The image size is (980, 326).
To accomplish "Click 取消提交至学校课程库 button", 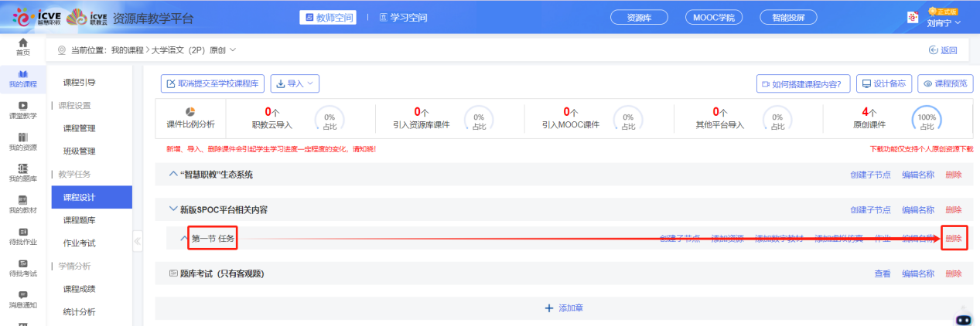I will coord(213,83).
